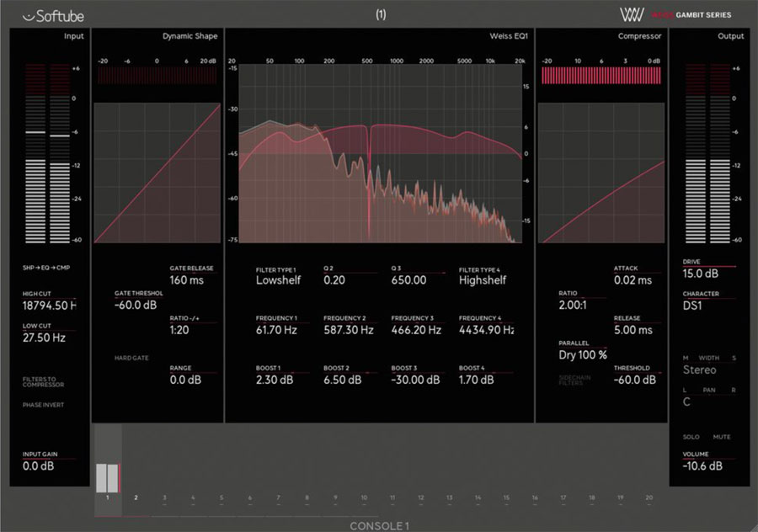This screenshot has height=532, width=758.
Task: Toggle the Sidechain Filters option
Action: click(574, 380)
